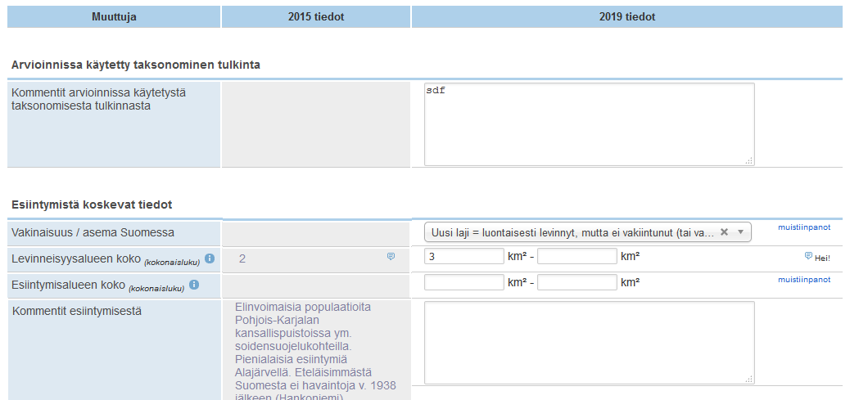This screenshot has width=868, height=400.
Task: Grab resize handle of the sdf textarea
Action: 749,161
